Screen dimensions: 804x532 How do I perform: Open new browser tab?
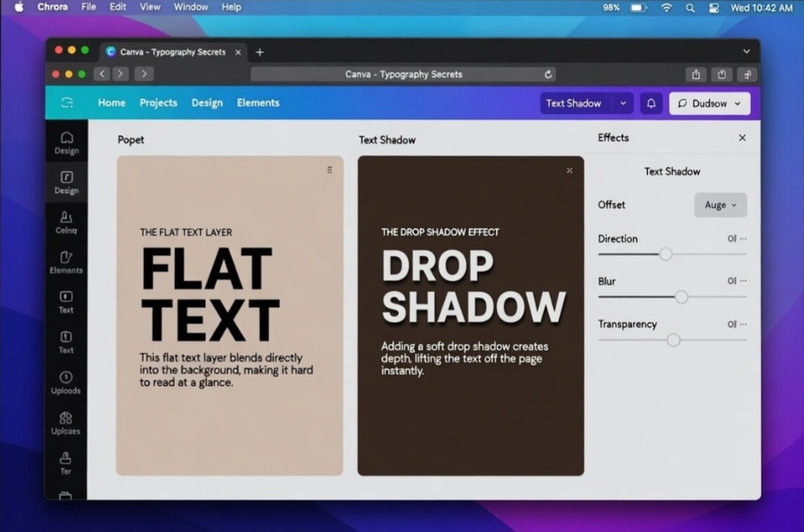pos(259,52)
